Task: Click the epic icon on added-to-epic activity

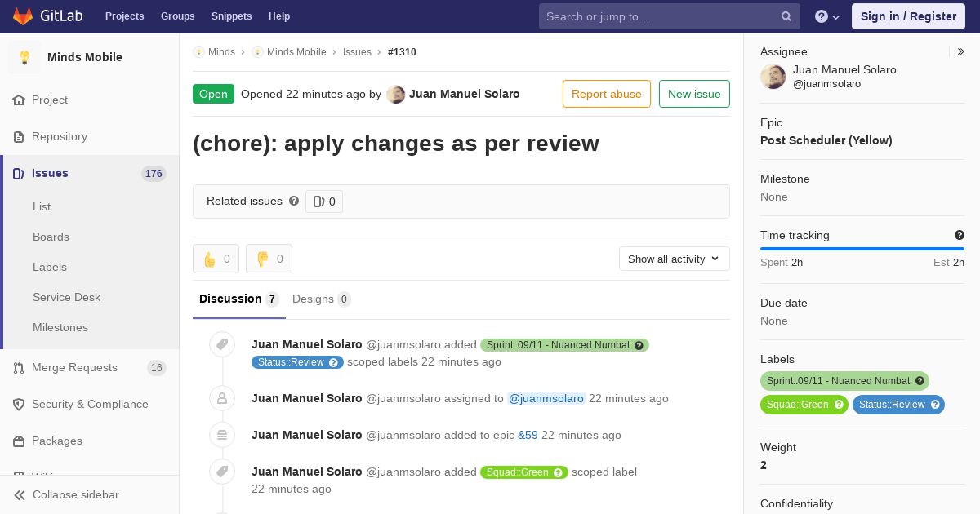Action: coord(222,435)
